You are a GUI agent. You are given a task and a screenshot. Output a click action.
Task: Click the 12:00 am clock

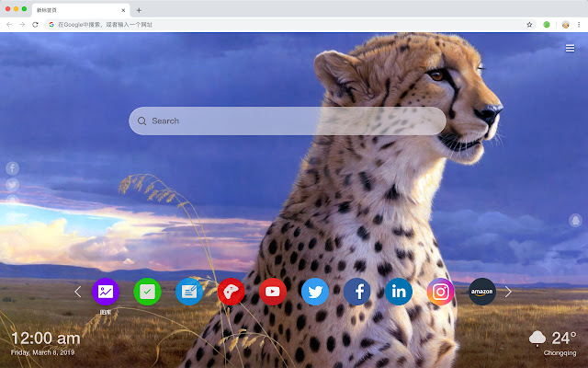click(45, 339)
